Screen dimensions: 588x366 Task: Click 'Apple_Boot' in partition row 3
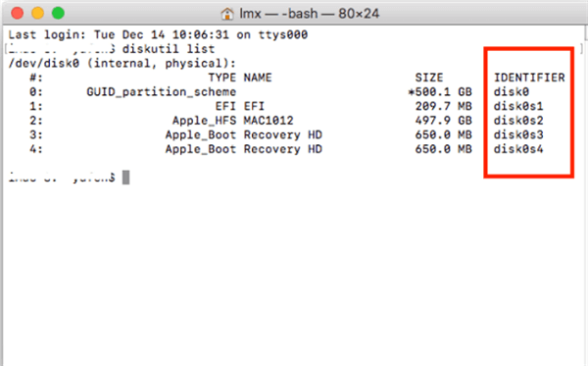click(x=201, y=134)
